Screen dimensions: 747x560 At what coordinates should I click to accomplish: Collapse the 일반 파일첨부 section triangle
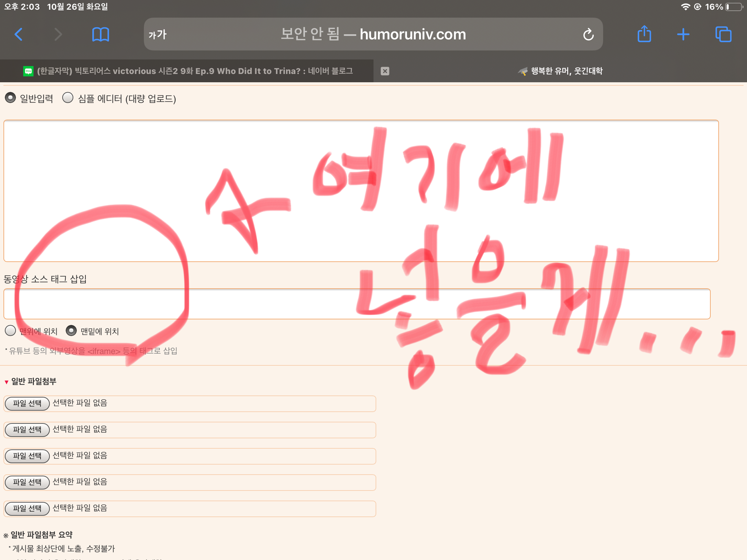[x=6, y=382]
